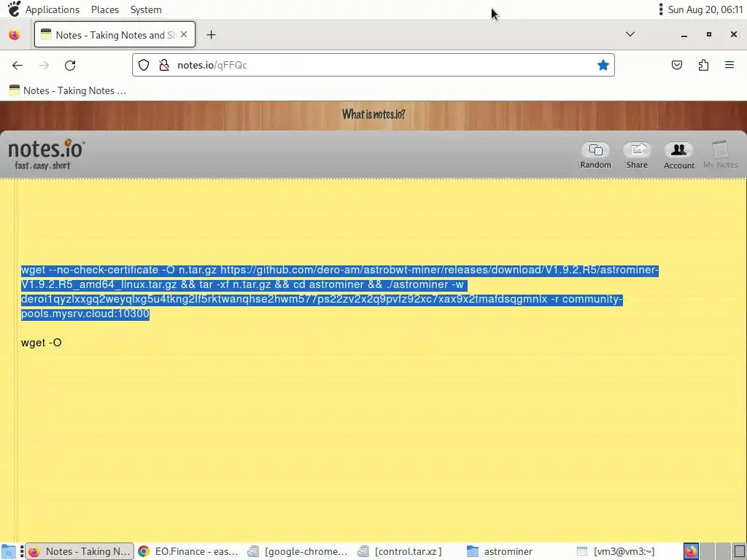This screenshot has height=560, width=747.
Task: Switch to the EO.Finance Chrome taskbar window
Action: coord(187,551)
